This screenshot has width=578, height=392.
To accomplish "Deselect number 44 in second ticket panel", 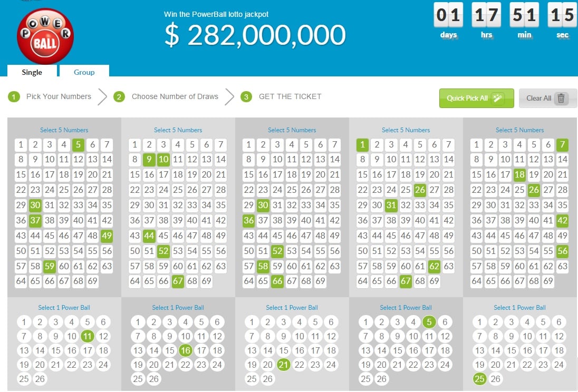I will tap(149, 236).
